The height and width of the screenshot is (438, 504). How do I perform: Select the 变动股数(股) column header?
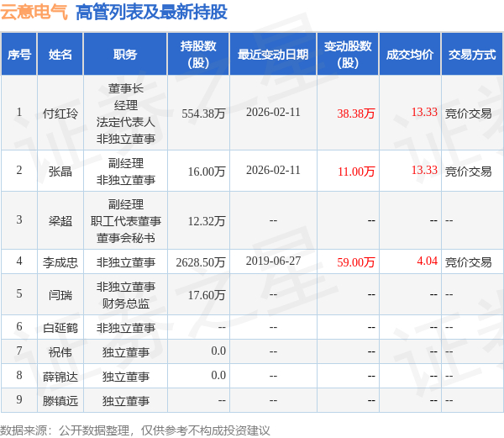click(348, 55)
